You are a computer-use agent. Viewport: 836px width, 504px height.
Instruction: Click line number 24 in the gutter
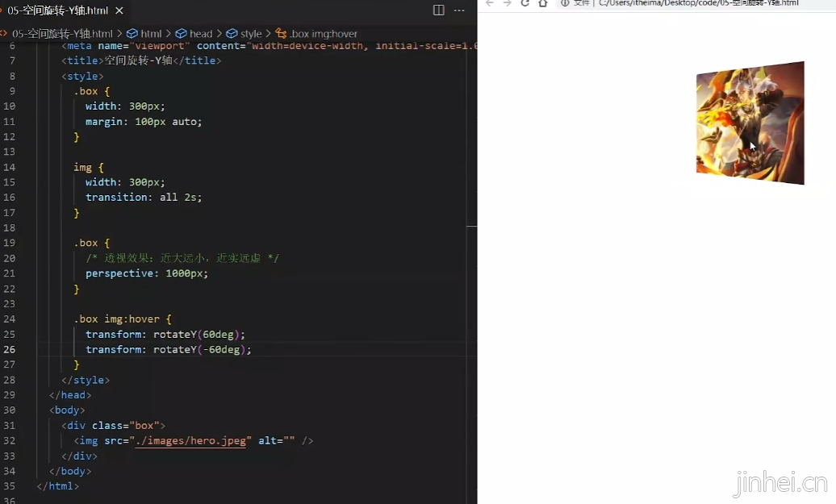point(10,319)
